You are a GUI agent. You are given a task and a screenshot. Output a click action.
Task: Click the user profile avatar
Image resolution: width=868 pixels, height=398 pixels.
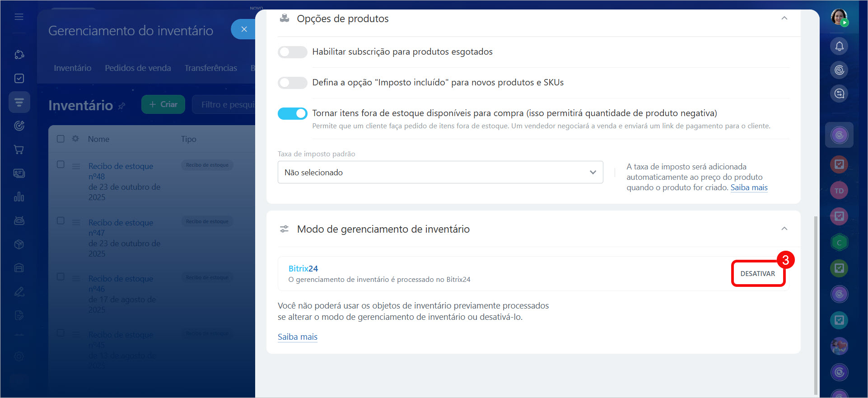pos(839,18)
